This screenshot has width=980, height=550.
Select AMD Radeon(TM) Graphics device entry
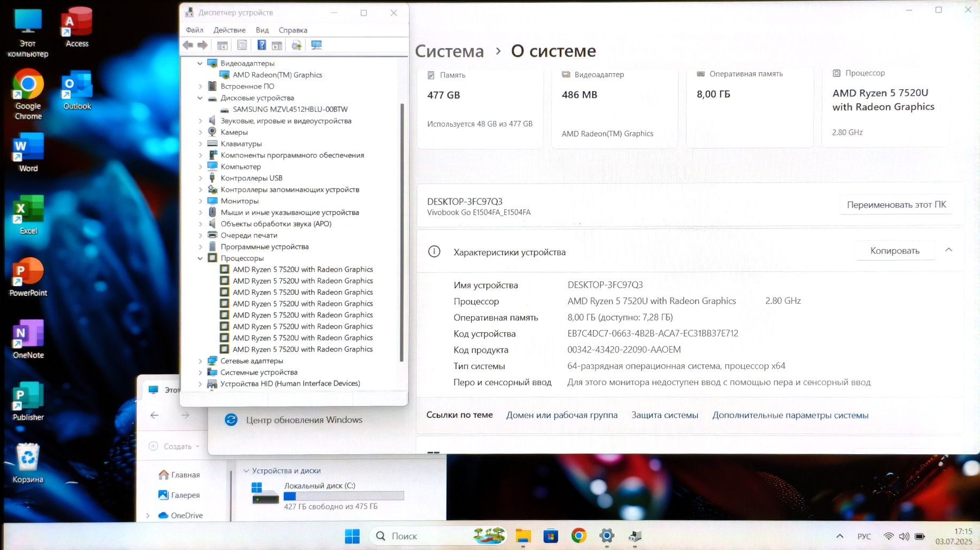[x=277, y=75]
